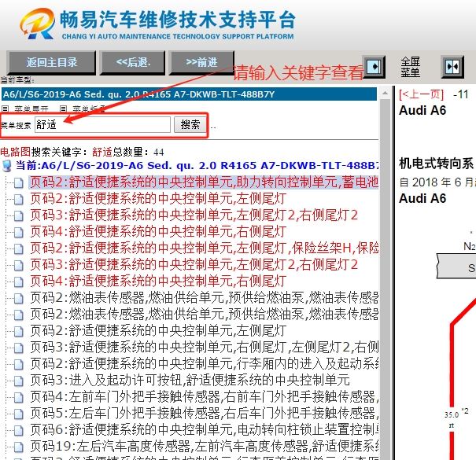Open the 上一页 previous page link
This screenshot has width=476, height=460.
pyautogui.click(x=421, y=94)
